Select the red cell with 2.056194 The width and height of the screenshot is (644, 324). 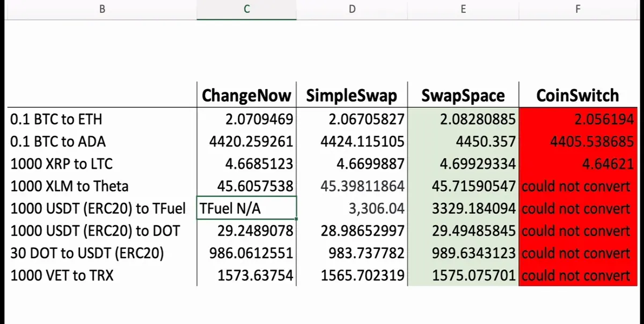[578, 119]
